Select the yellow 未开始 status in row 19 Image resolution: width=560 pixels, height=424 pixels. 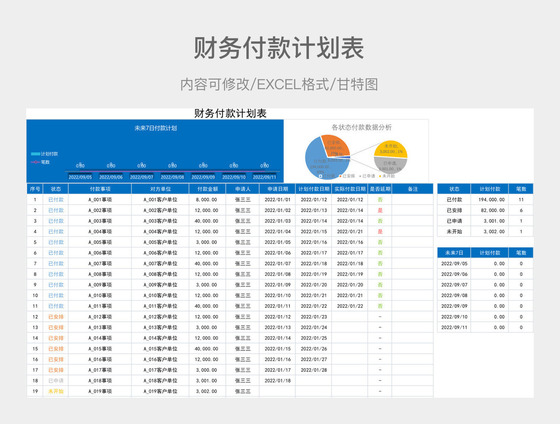[56, 391]
